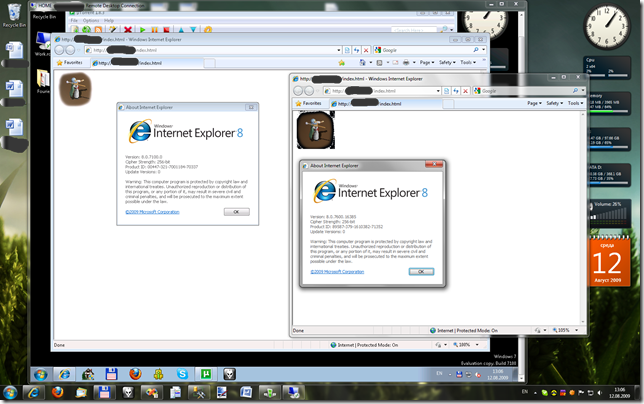Open Microsoft Corporation copyright link in front dialog

(337, 271)
